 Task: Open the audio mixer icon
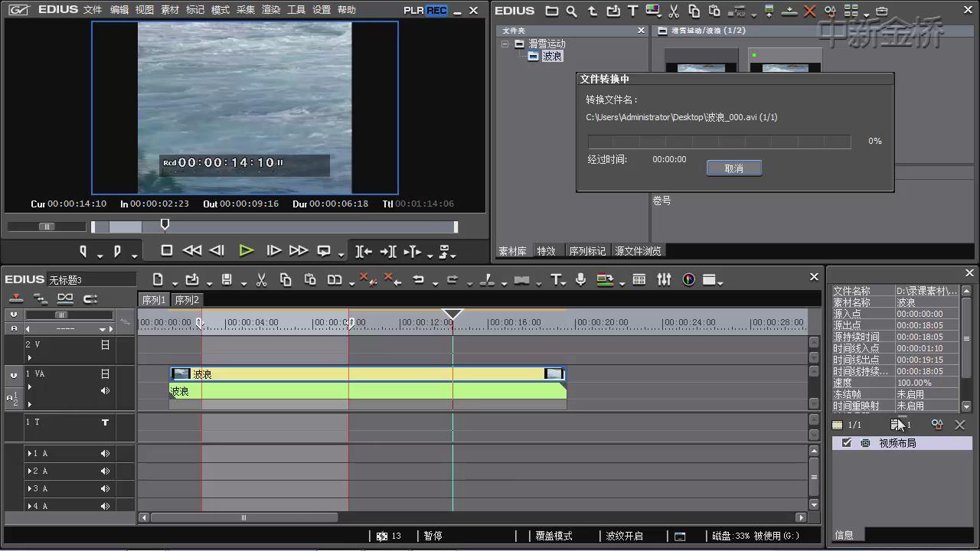[x=664, y=279]
